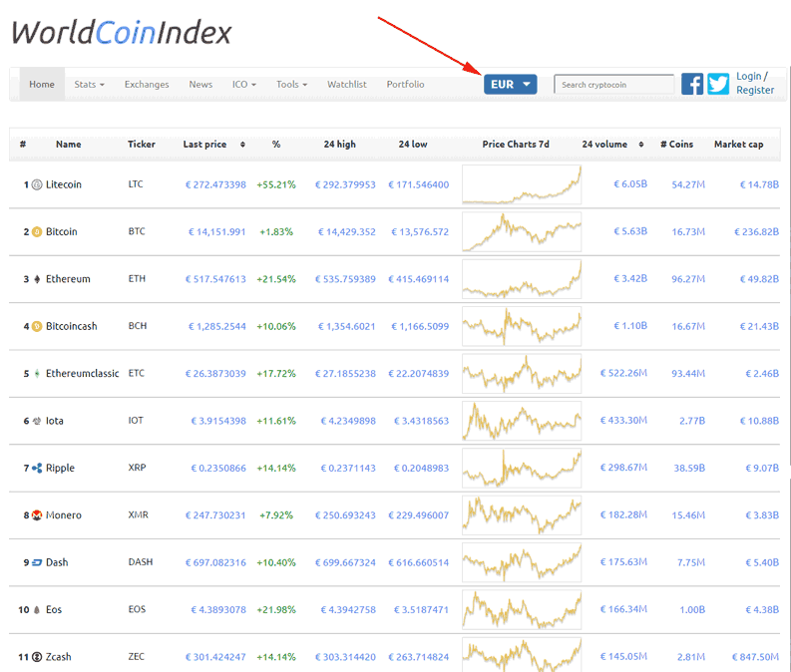Click the Monero coin icon
Viewport: 791px width, 672px height.
pos(37,515)
